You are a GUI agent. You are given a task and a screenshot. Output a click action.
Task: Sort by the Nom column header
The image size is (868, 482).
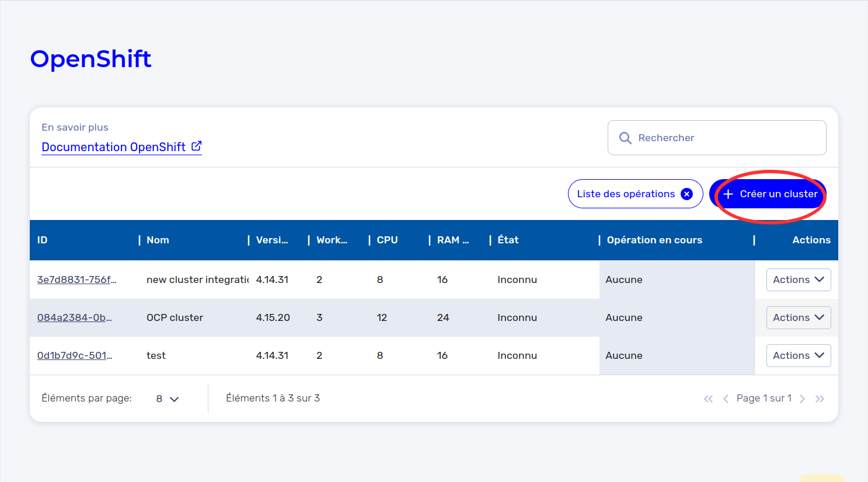[158, 240]
